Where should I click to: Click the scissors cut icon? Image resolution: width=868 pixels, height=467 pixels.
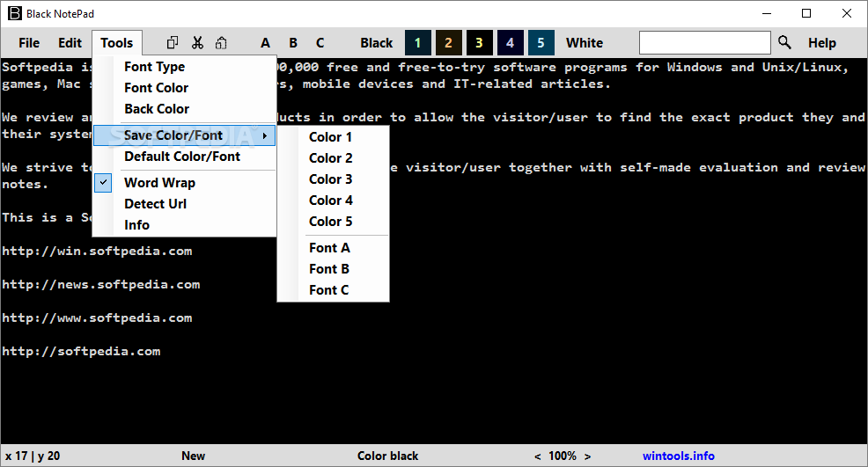click(197, 42)
